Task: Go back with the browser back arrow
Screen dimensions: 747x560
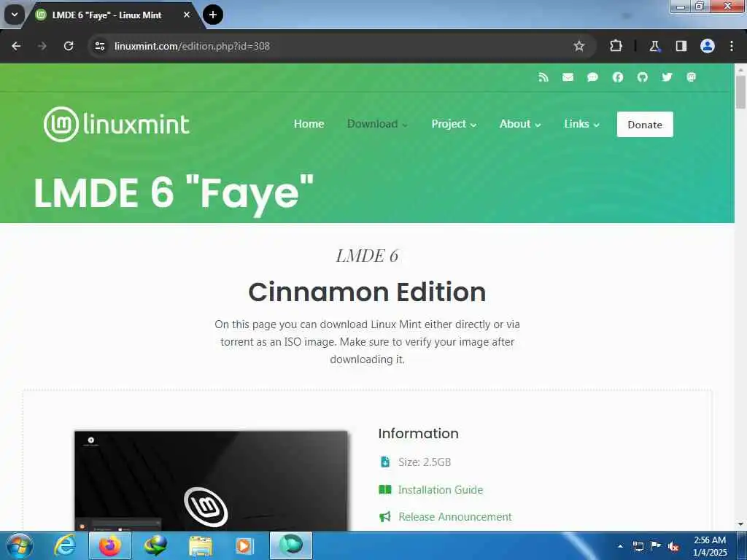Action: point(16,46)
